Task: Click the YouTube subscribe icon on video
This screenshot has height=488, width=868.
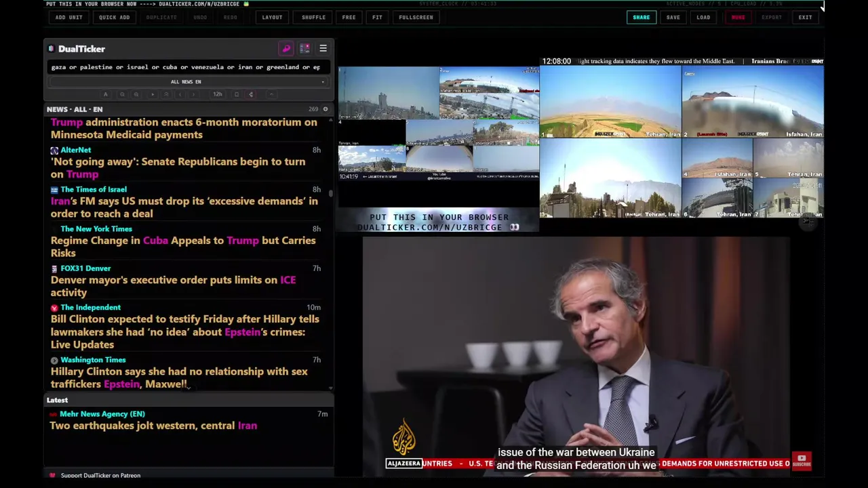Action: (x=802, y=461)
